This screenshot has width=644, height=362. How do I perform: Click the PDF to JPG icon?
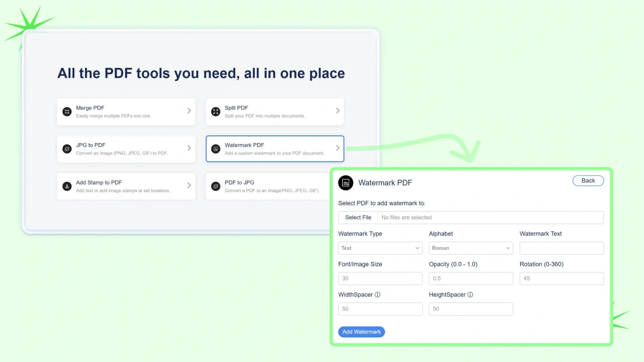[x=216, y=186]
